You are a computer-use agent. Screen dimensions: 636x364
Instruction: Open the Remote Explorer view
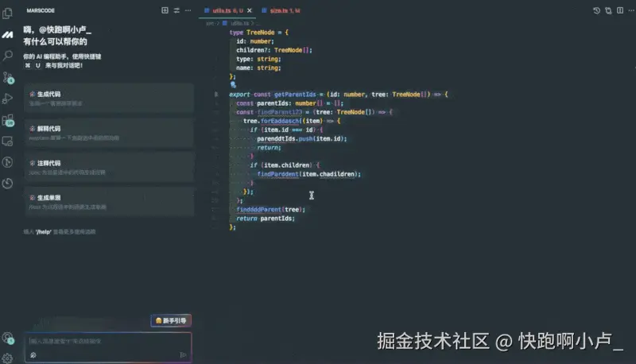click(x=7, y=141)
